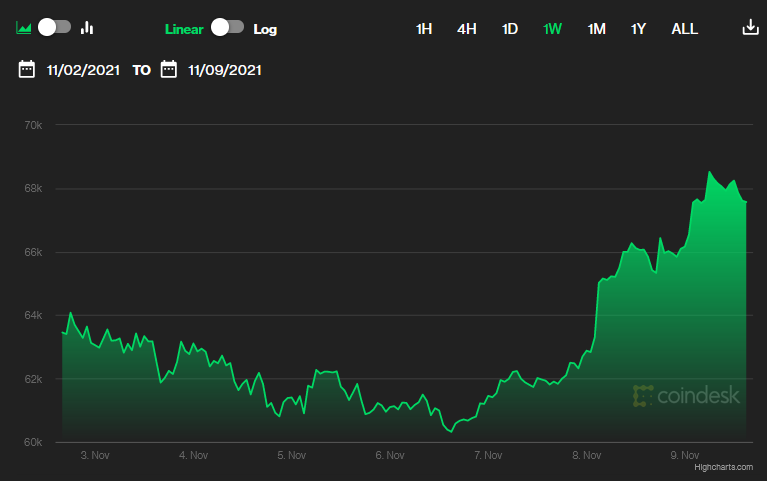Show ALL time price history
767x481 pixels.
click(x=685, y=29)
